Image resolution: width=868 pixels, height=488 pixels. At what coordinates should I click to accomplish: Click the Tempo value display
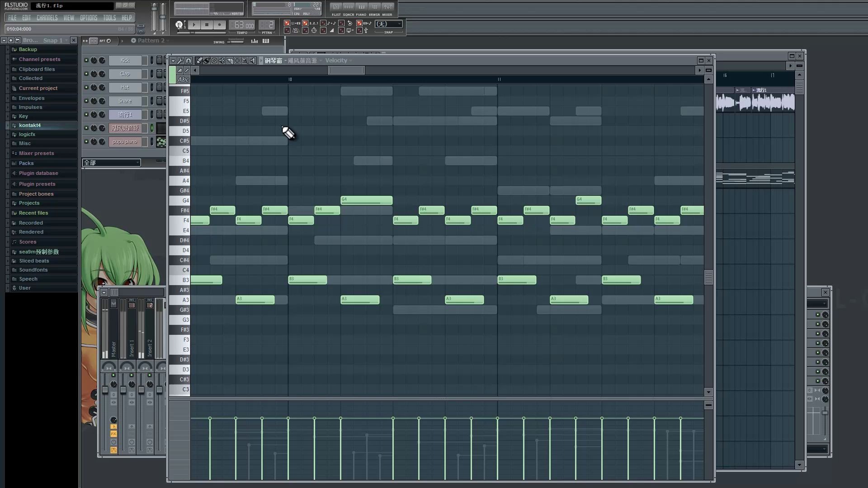click(241, 24)
